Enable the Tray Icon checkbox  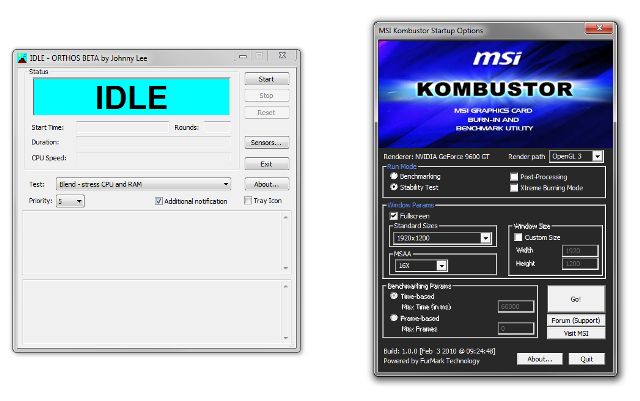pos(247,200)
